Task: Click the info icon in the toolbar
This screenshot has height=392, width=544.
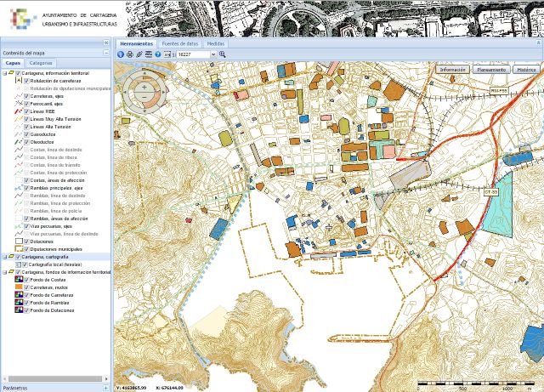Action: tap(120, 54)
